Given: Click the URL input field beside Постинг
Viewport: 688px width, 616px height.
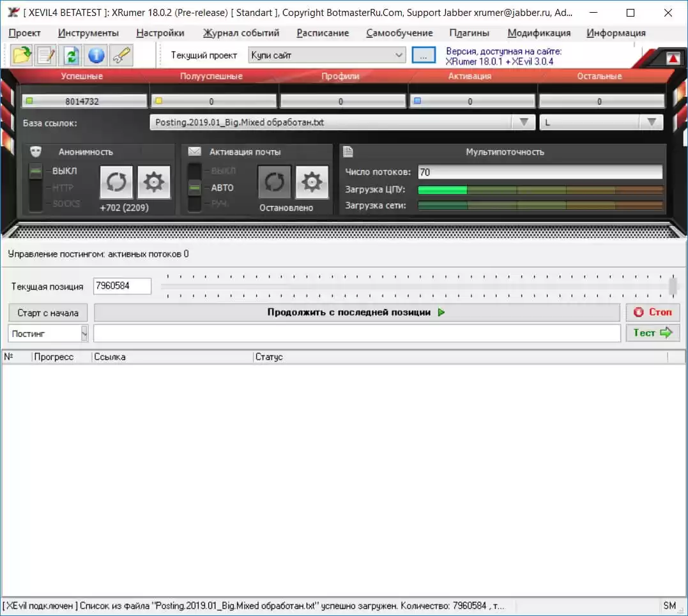Looking at the screenshot, I should (356, 333).
